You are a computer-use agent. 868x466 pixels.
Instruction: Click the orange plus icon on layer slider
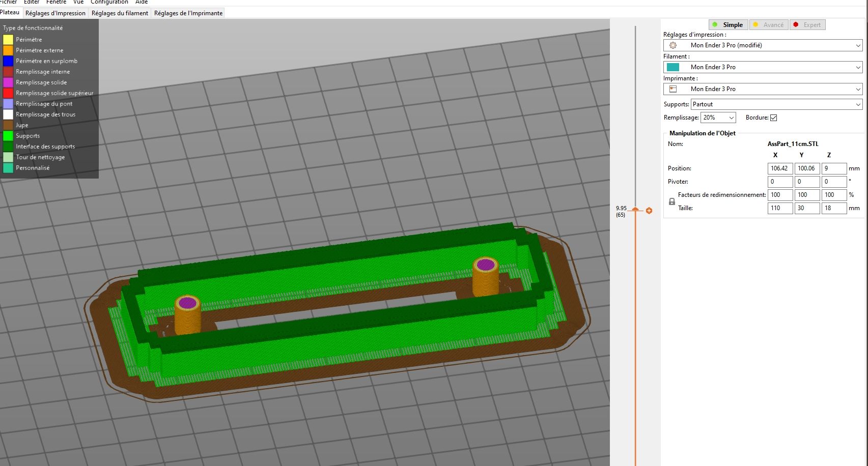[649, 211]
